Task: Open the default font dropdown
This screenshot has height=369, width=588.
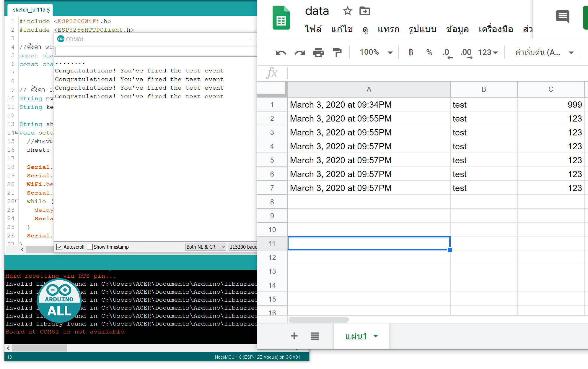Action: [544, 52]
